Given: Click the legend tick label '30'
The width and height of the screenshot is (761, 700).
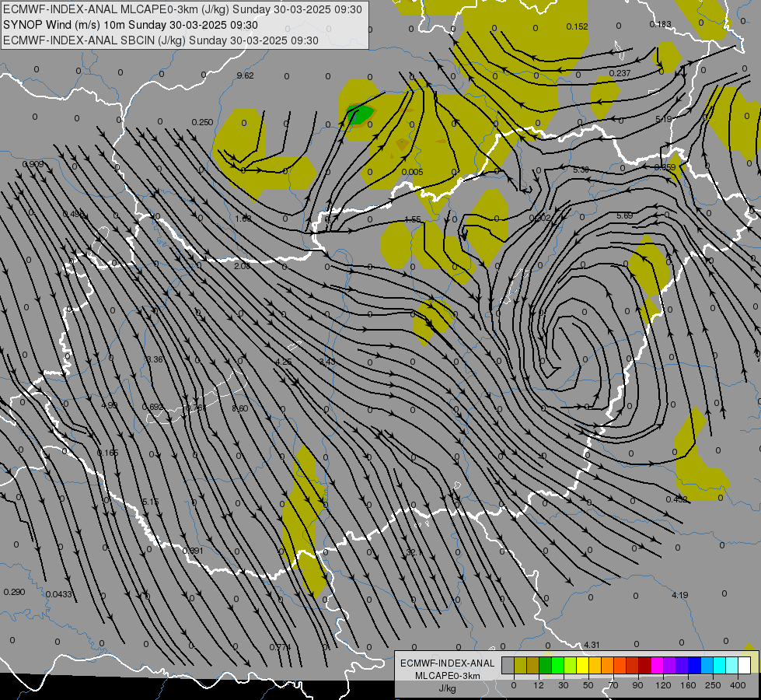Looking at the screenshot, I should pyautogui.click(x=564, y=685).
